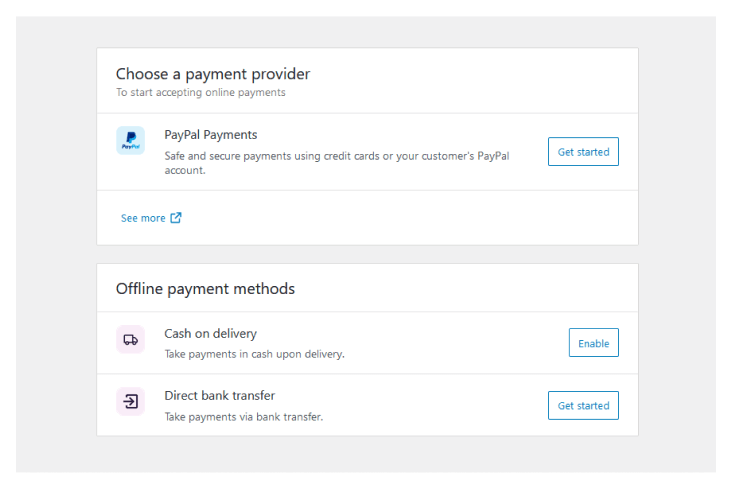Screen dimensions: 732x489
Task: Click the external link icon beside See more
Action: [x=176, y=218]
